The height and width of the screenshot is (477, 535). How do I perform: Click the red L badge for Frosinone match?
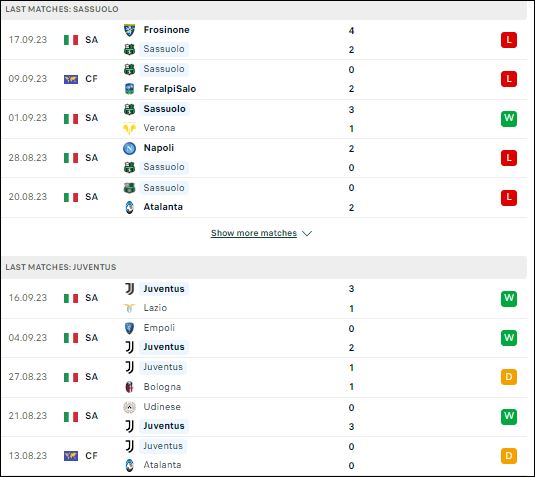(509, 40)
